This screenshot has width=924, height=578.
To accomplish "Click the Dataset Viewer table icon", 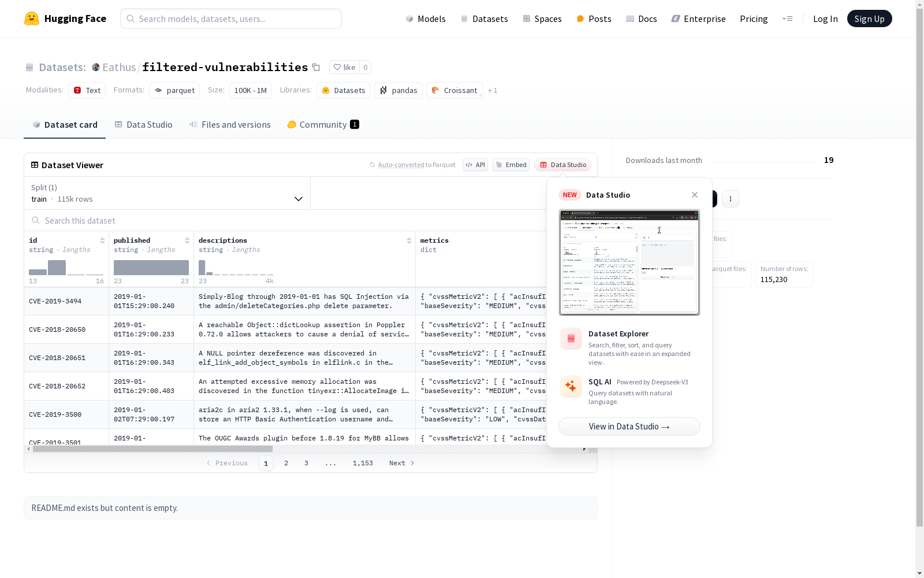I will tap(35, 165).
